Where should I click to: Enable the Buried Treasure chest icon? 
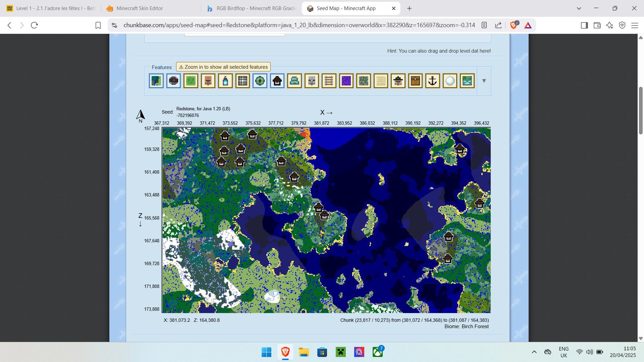point(415,81)
